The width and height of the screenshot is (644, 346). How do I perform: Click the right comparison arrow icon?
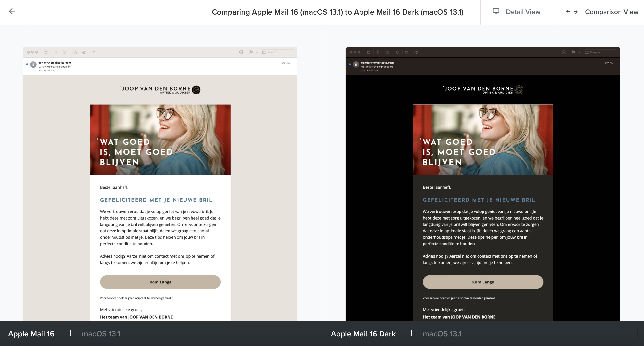coord(576,11)
